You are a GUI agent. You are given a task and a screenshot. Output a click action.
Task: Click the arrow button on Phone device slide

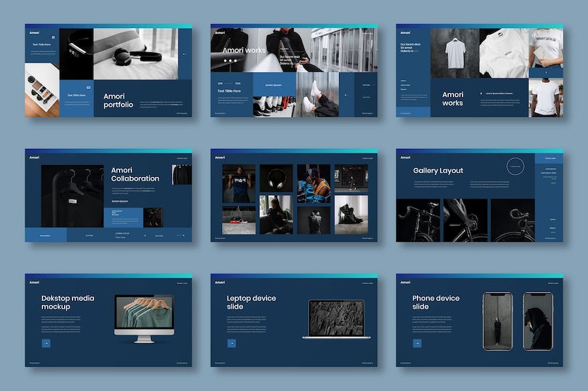417,343
